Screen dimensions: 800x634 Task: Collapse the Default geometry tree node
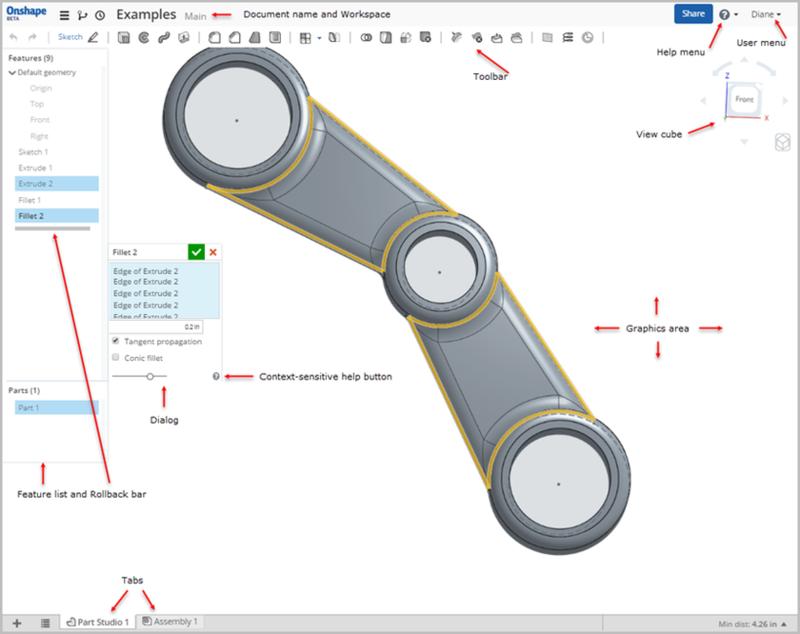pyautogui.click(x=12, y=73)
